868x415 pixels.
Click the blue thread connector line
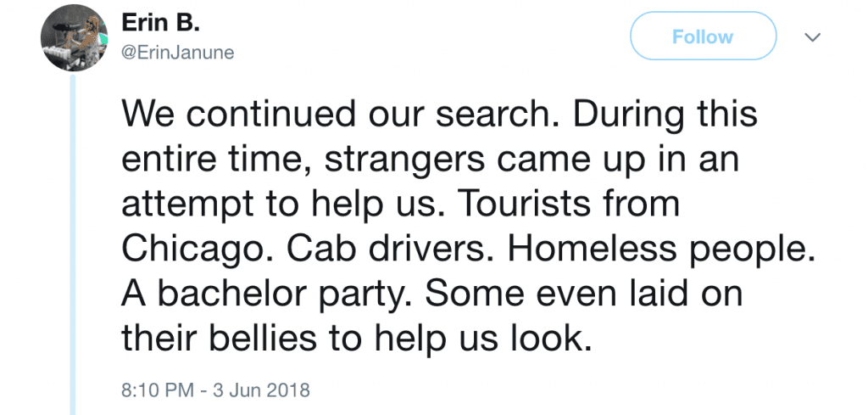[x=73, y=244]
